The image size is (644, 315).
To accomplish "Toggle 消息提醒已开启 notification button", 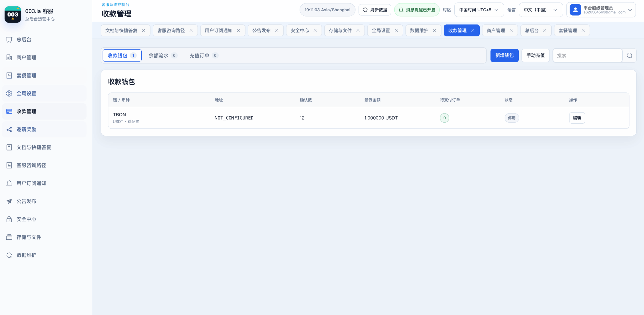I will click(417, 10).
